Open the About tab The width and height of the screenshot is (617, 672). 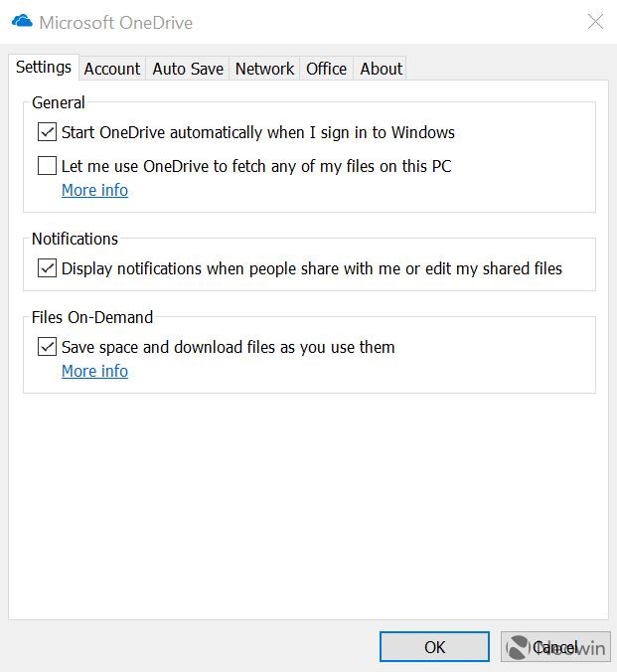click(x=381, y=69)
